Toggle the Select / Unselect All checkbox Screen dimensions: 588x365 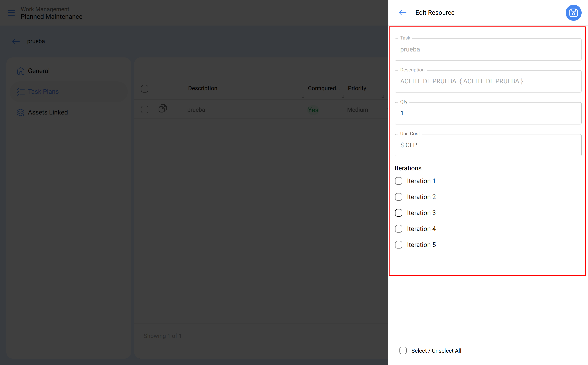tap(403, 350)
